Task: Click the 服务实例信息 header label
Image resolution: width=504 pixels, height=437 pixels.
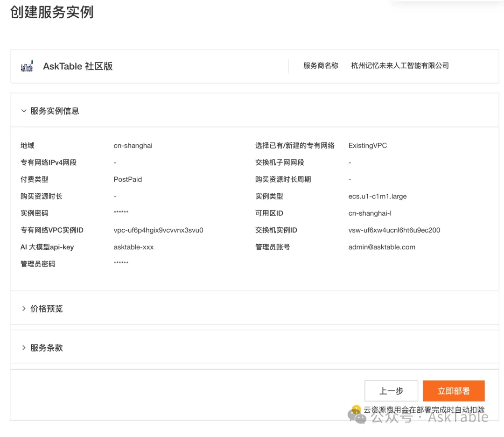Action: 55,111
